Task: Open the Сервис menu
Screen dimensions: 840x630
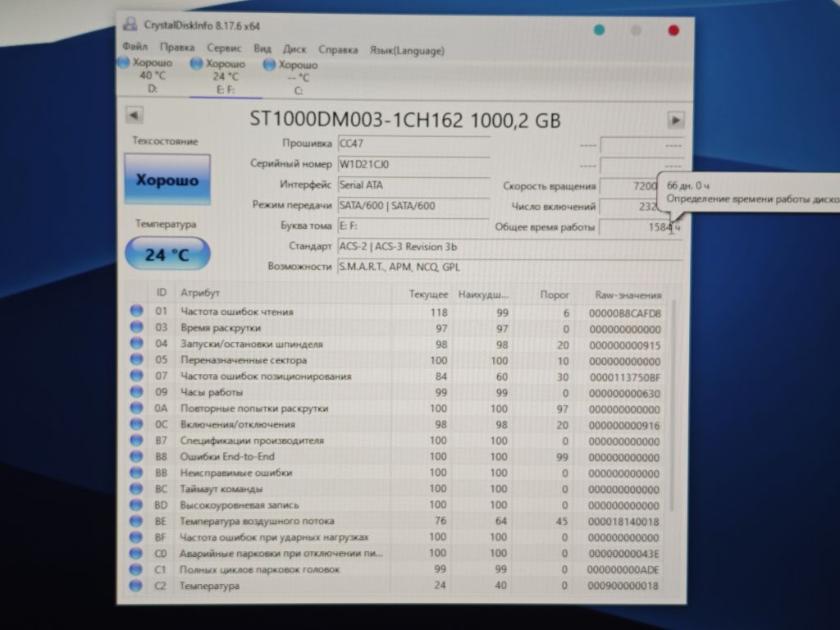Action: click(x=224, y=48)
